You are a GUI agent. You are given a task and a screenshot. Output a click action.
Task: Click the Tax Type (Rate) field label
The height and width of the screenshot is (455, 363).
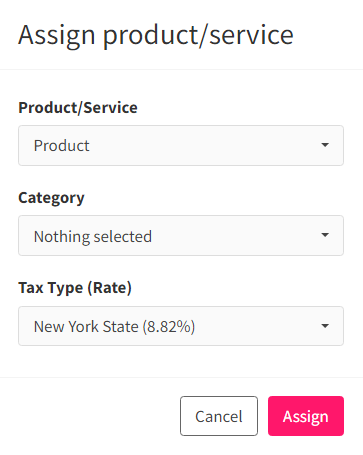tap(75, 288)
